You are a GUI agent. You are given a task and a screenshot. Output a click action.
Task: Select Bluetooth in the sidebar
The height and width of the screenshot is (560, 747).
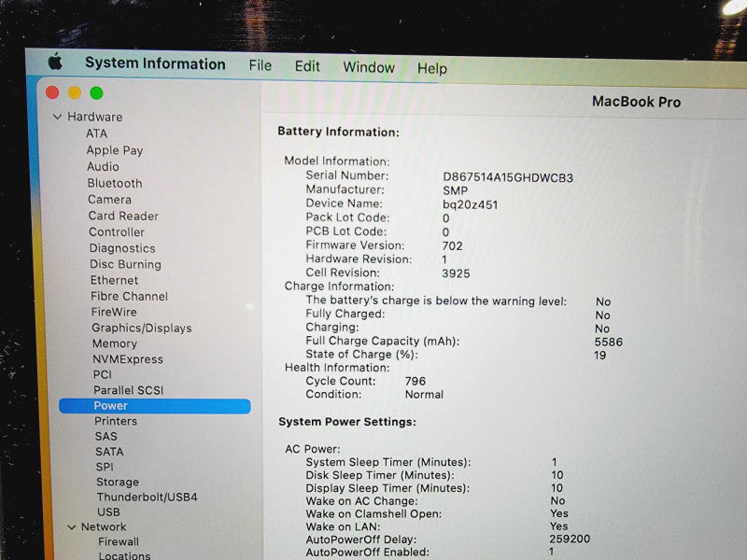[x=115, y=183]
